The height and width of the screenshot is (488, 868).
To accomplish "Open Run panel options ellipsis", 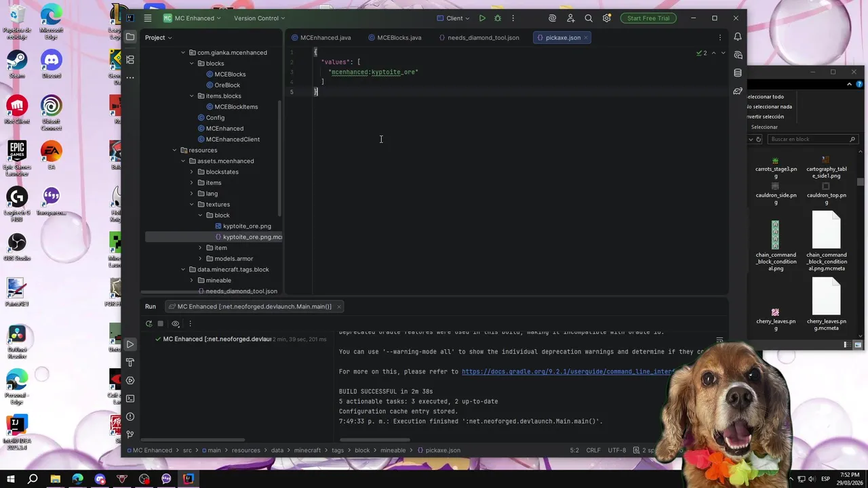I will click(190, 324).
